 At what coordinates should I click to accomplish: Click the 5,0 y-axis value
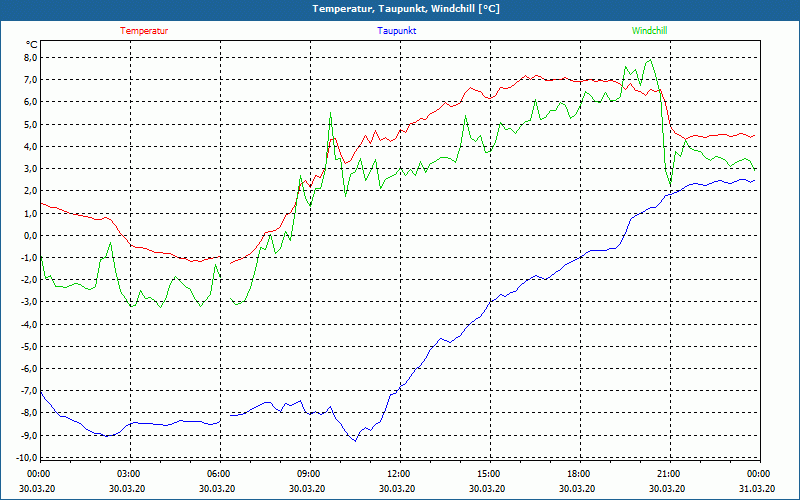click(31, 124)
